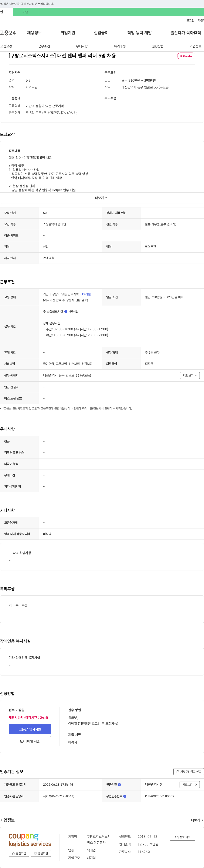Viewport: 204px width, 868px height.
Task: Open the 실업급여 menu
Action: [x=101, y=33]
